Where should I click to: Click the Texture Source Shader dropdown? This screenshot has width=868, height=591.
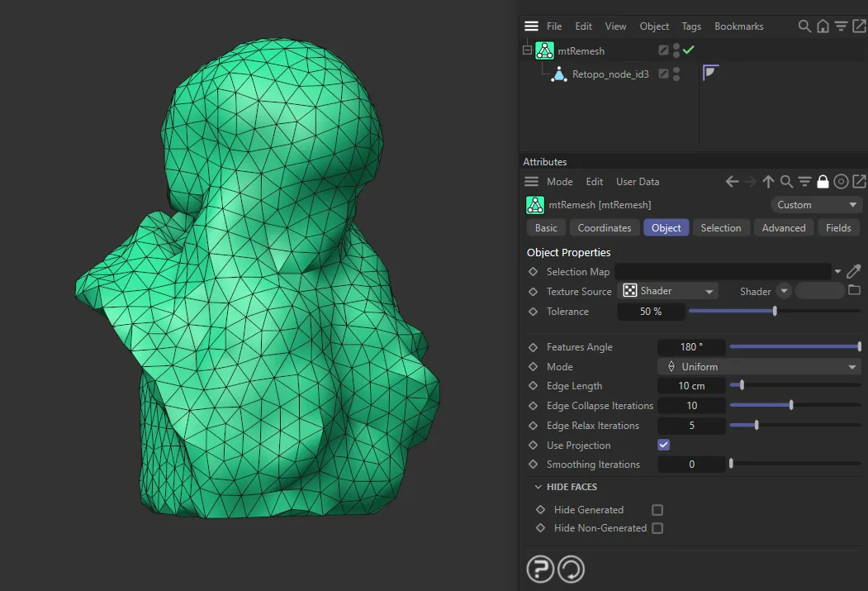coord(667,290)
